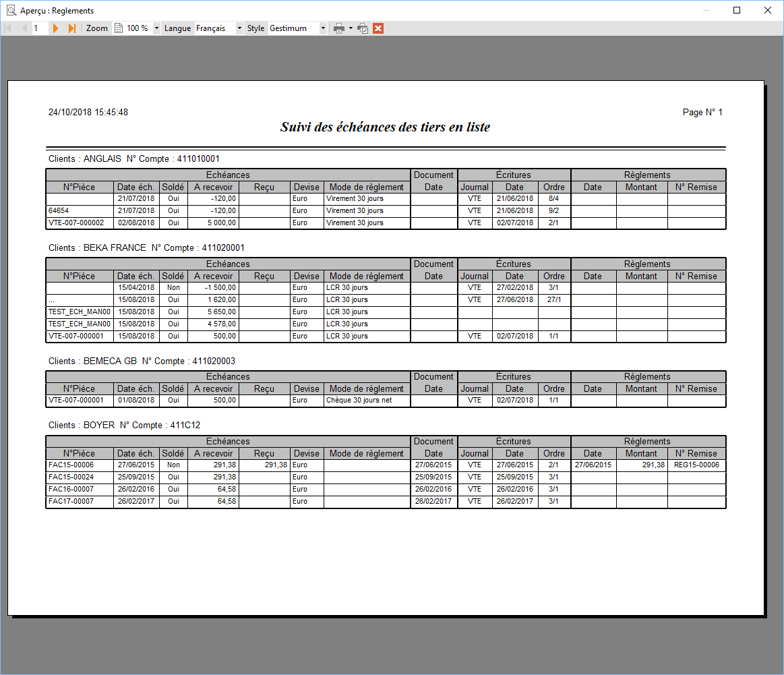Screen dimensions: 784x675
Task: Click the Aperçu window title bar icon
Action: click(11, 11)
